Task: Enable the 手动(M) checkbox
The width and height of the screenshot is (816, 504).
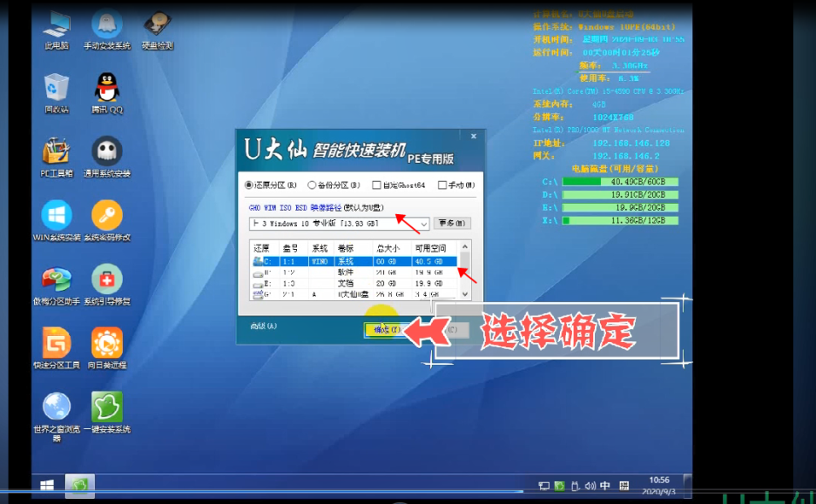Action: pos(442,185)
